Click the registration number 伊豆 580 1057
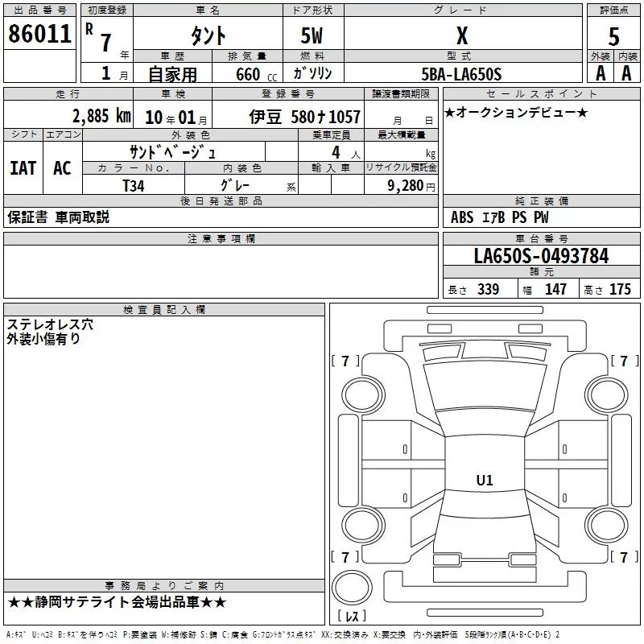The image size is (644, 644). click(x=304, y=117)
